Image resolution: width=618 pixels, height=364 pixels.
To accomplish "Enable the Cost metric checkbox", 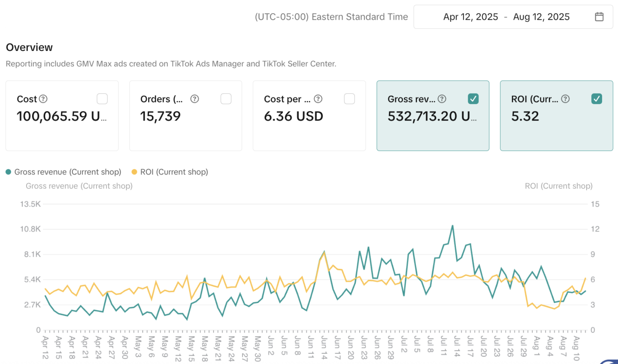I will tap(102, 99).
